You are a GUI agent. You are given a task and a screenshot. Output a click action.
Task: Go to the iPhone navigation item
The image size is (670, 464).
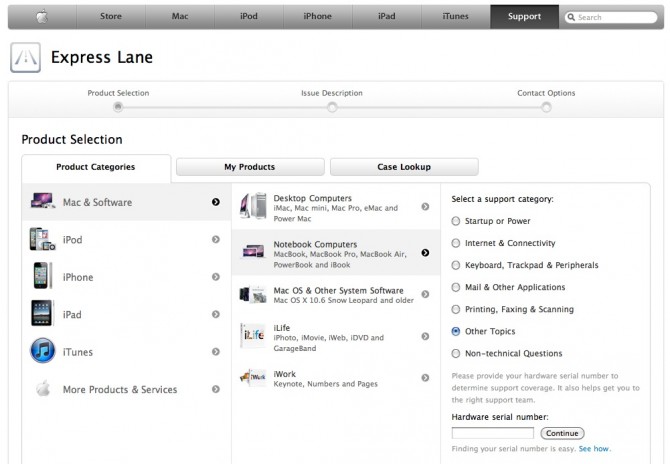coord(317,17)
